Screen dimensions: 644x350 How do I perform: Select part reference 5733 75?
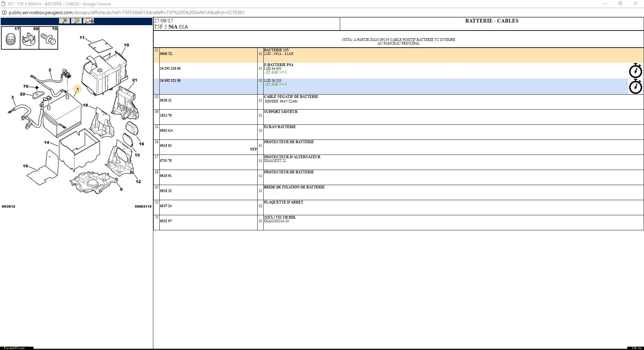pyautogui.click(x=166, y=161)
